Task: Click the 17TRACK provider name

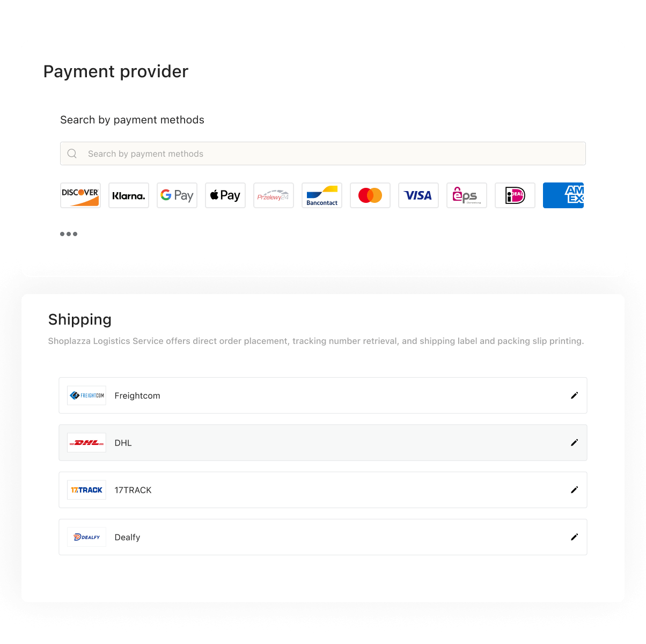Action: click(133, 490)
